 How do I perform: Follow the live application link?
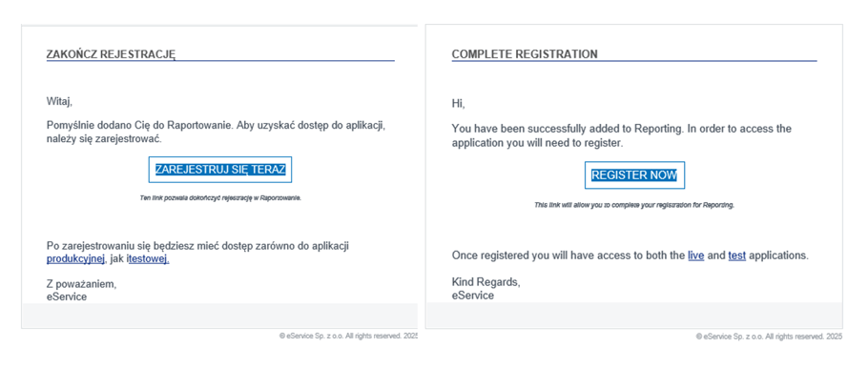pyautogui.click(x=696, y=256)
